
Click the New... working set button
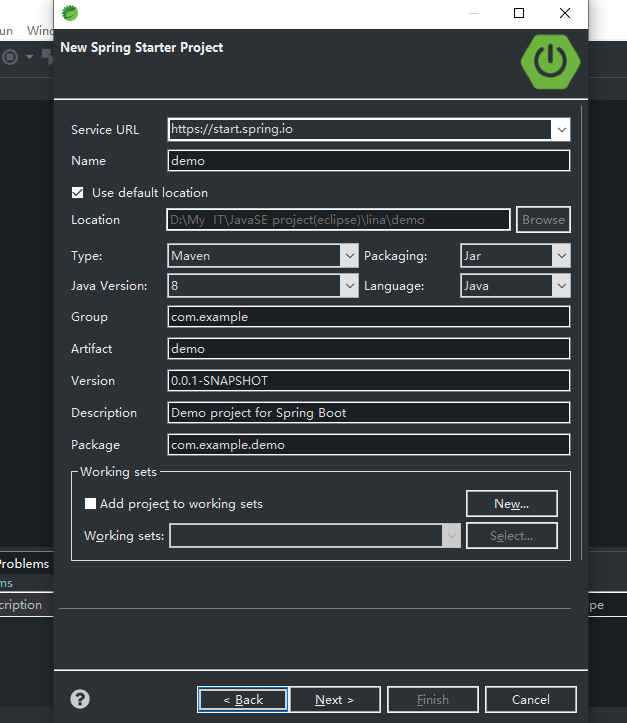512,504
